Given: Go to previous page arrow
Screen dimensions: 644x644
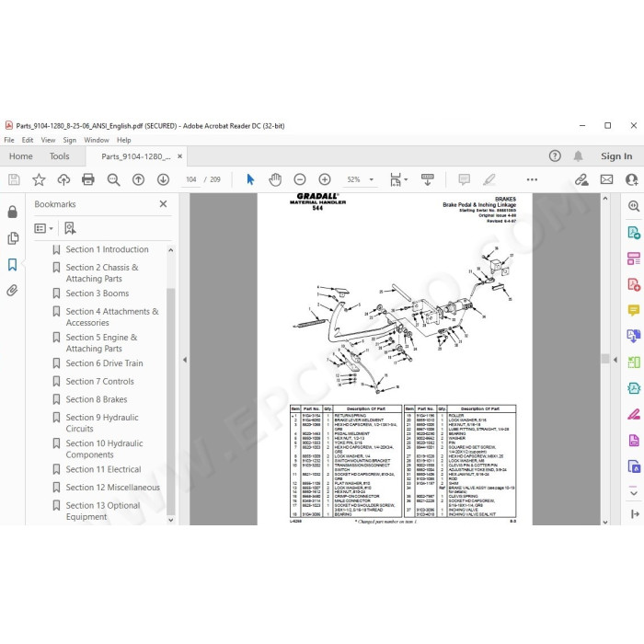Looking at the screenshot, I should tap(138, 179).
